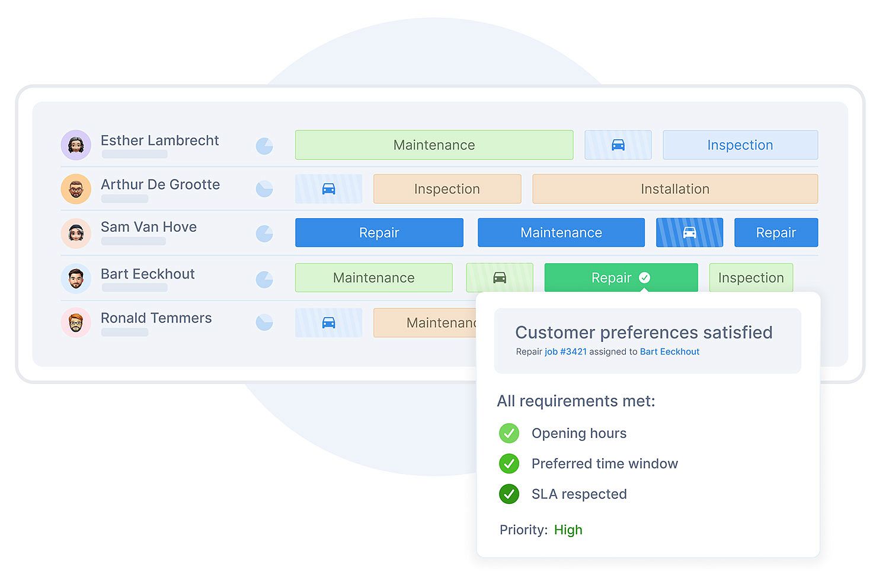Click Arthur De Grootte's avatar
Viewport: 889px width, 588px height.
click(76, 189)
